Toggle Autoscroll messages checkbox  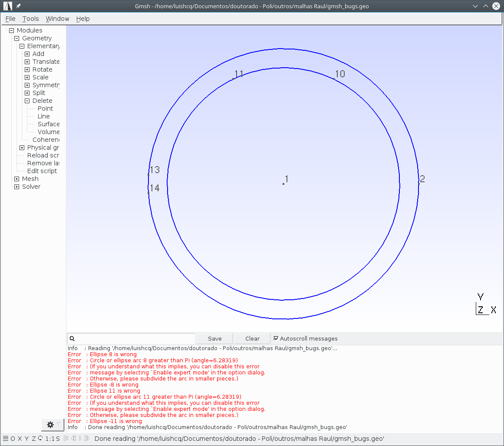pyautogui.click(x=276, y=338)
